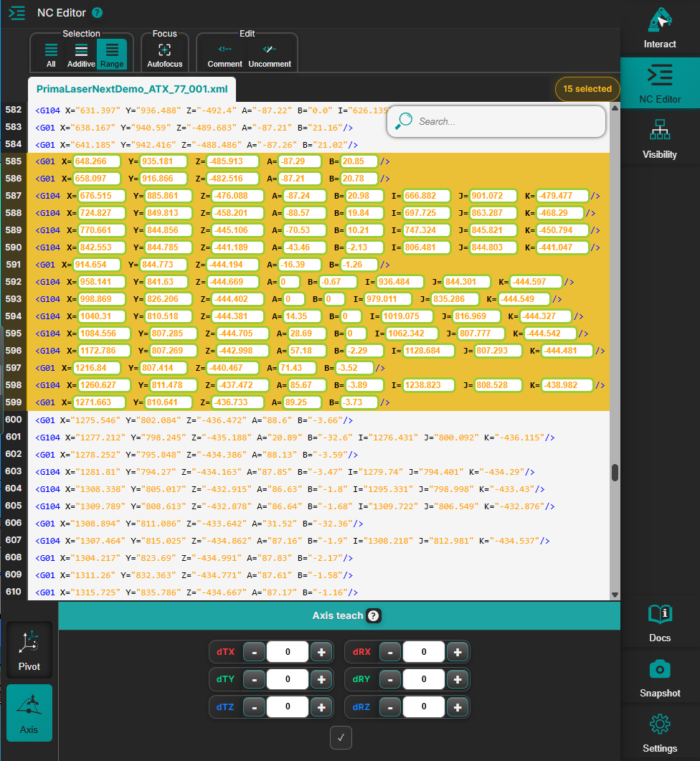Click the dTZ value field
The width and height of the screenshot is (700, 761).
pos(288,707)
